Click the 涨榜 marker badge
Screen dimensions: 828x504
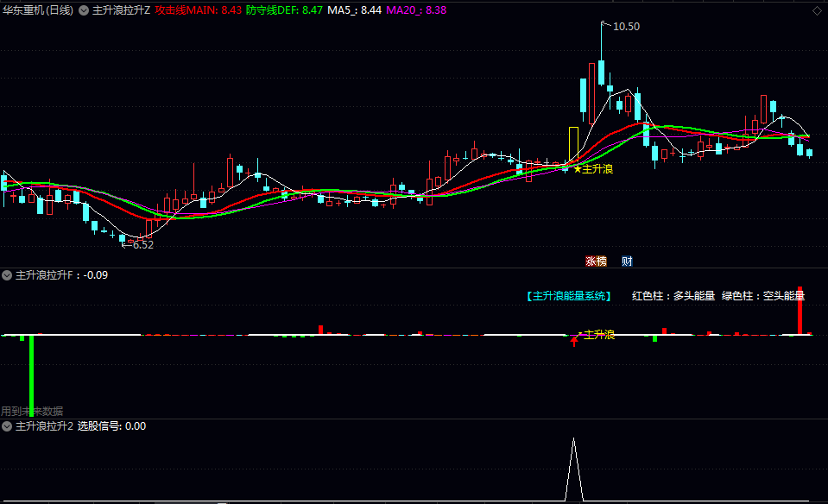click(x=596, y=261)
